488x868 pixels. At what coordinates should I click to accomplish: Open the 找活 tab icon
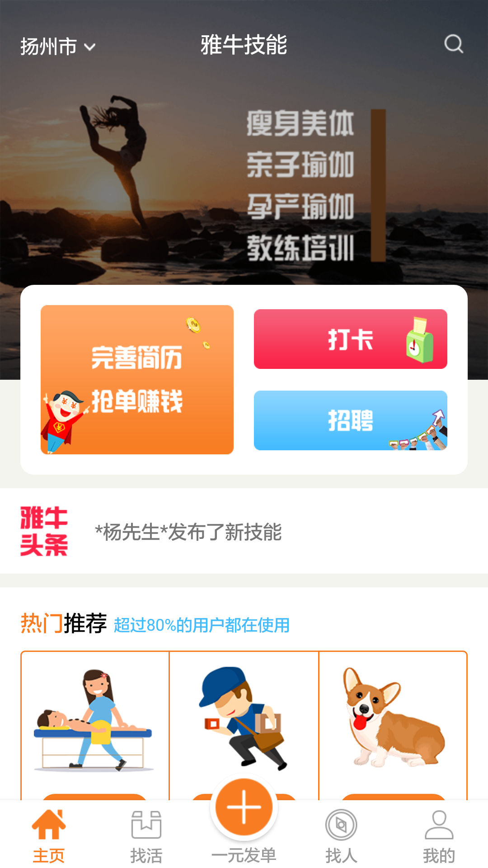point(146,824)
